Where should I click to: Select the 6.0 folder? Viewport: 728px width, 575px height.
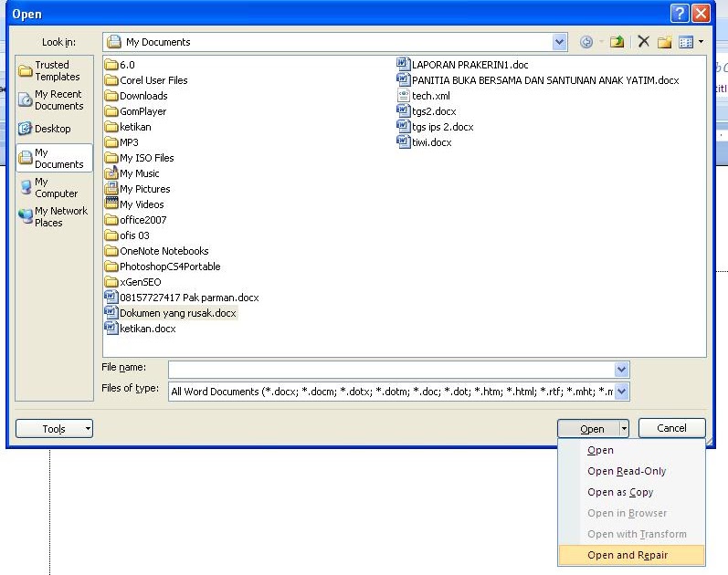click(x=120, y=65)
